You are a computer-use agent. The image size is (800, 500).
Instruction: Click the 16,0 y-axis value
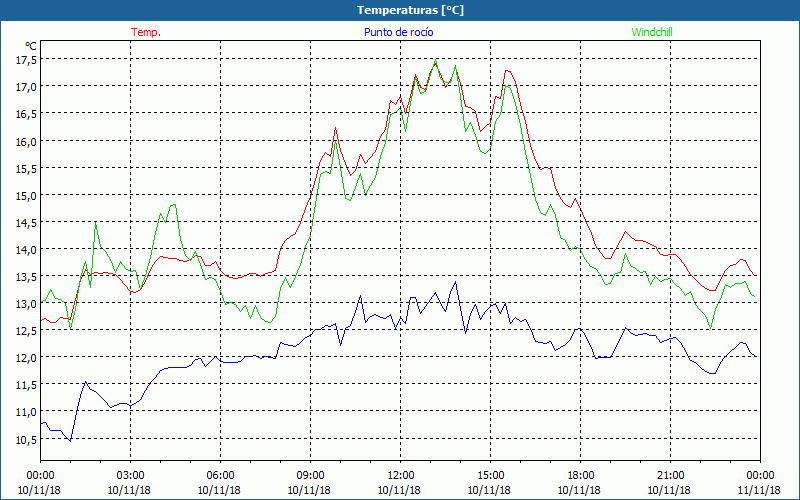(26, 142)
